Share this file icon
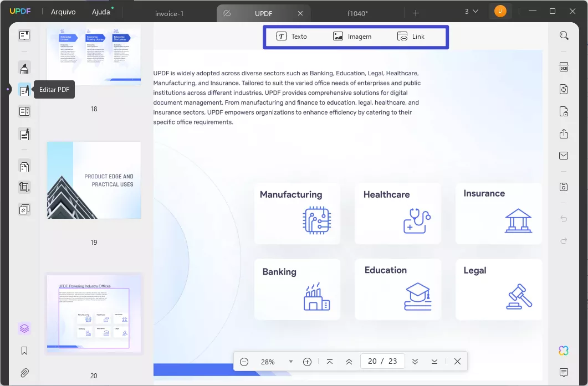Screen dimensions: 588x386 pos(564,134)
